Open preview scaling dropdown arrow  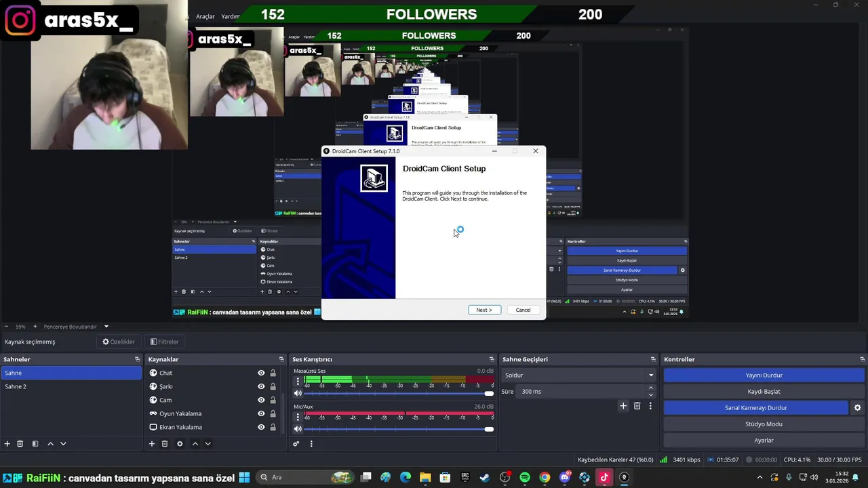coord(106,327)
